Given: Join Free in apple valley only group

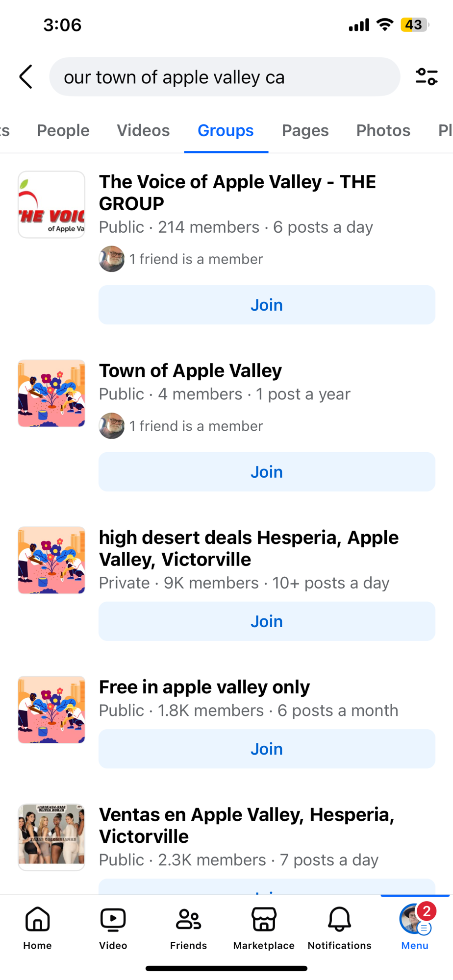Looking at the screenshot, I should pyautogui.click(x=267, y=749).
